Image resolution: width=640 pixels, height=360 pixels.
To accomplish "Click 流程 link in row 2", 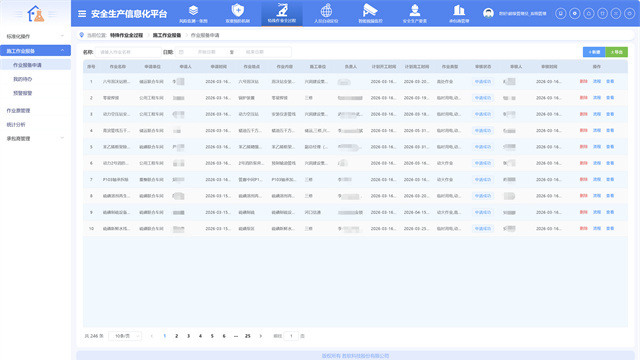I will coord(597,98).
